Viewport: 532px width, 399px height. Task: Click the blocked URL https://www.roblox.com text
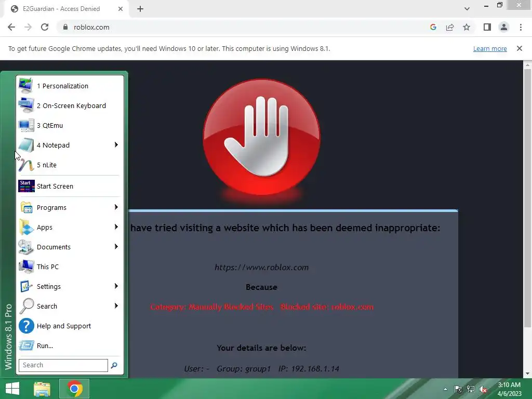(x=262, y=268)
